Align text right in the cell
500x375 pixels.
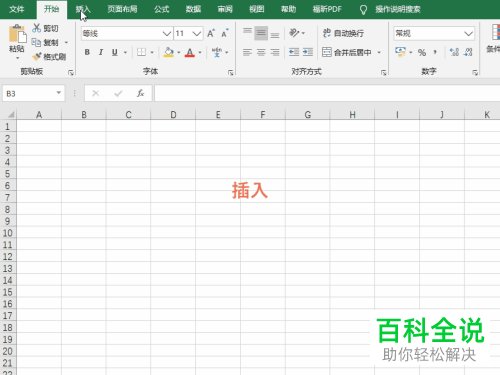coord(275,52)
